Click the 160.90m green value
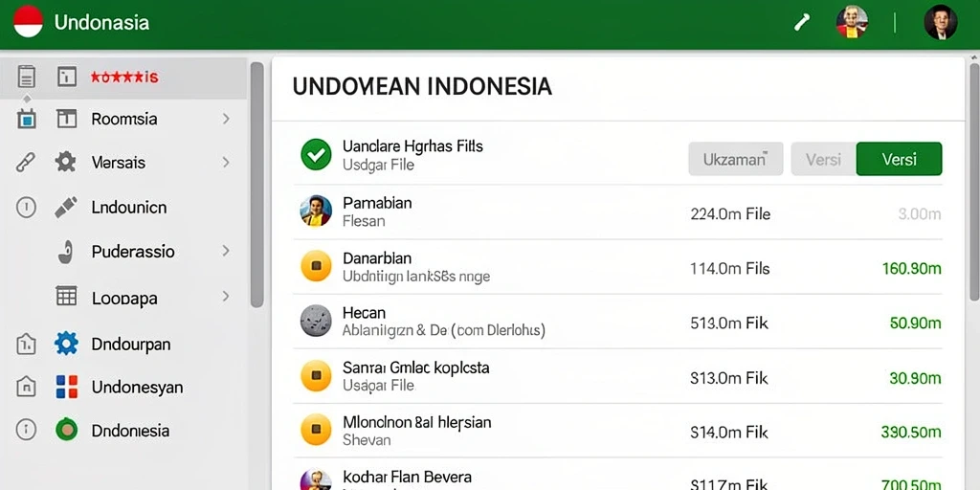Viewport: 980px width, 490px height. click(912, 269)
